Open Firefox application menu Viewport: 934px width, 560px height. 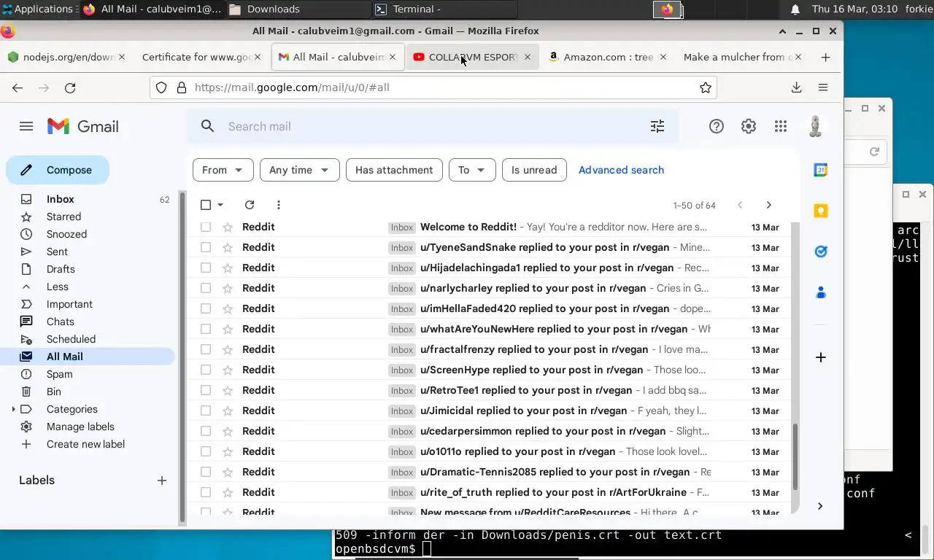tap(823, 87)
